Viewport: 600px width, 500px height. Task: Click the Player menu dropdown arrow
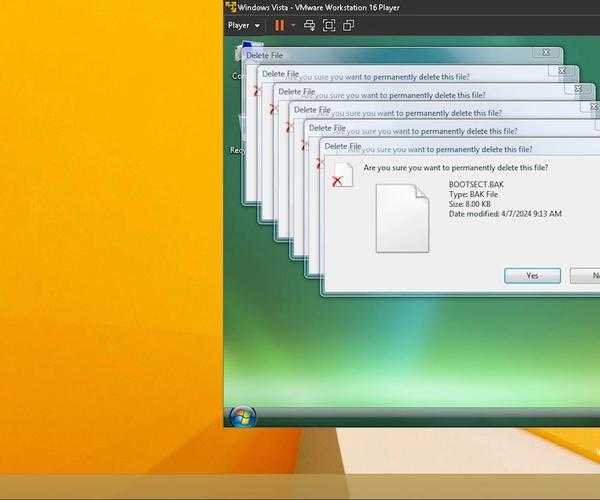point(258,26)
